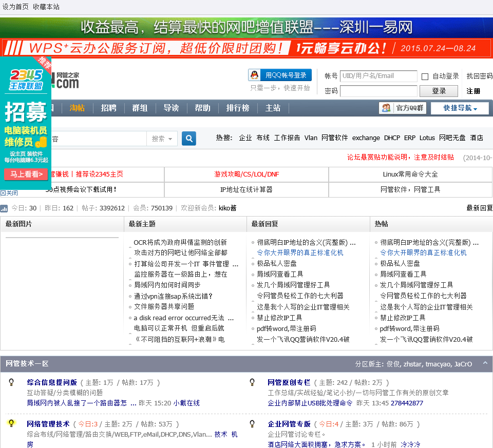Open the 招聘 navigation tab
The height and width of the screenshot is (448, 493).
108,108
